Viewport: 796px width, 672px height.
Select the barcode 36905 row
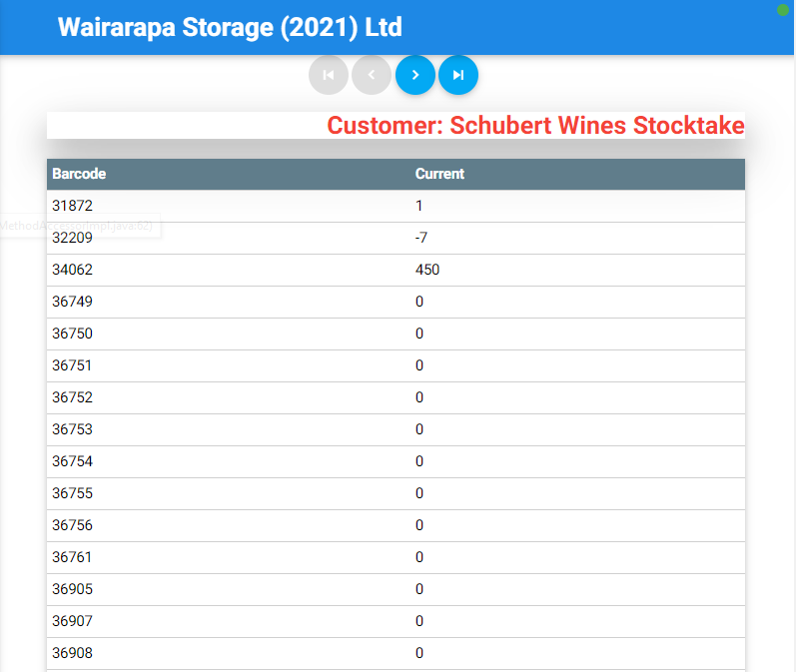71,589
